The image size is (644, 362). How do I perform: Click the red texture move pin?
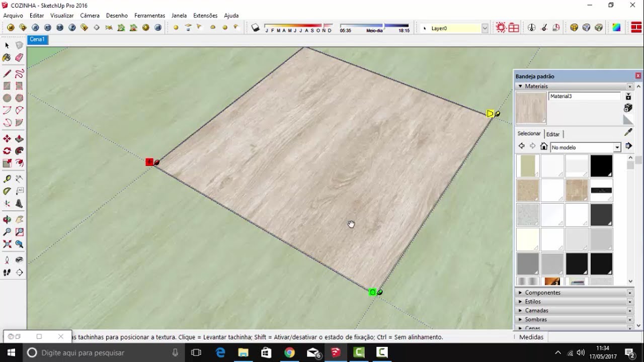[x=149, y=162]
